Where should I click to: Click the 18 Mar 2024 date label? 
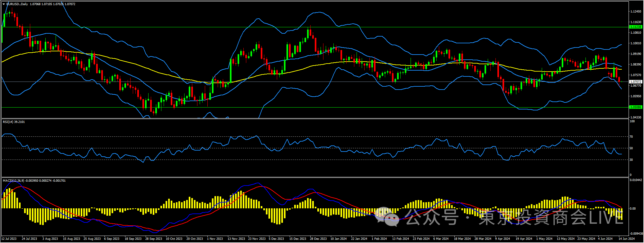point(462,239)
